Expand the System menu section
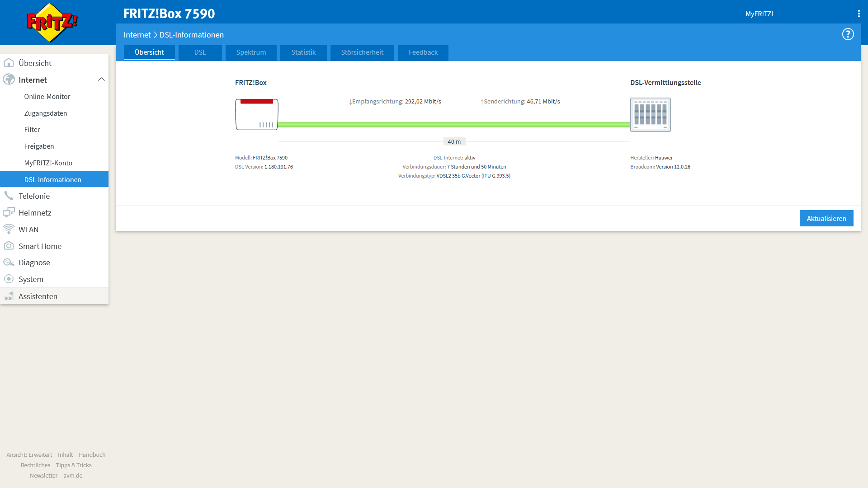Screen dimensions: 868x488 coord(31,279)
